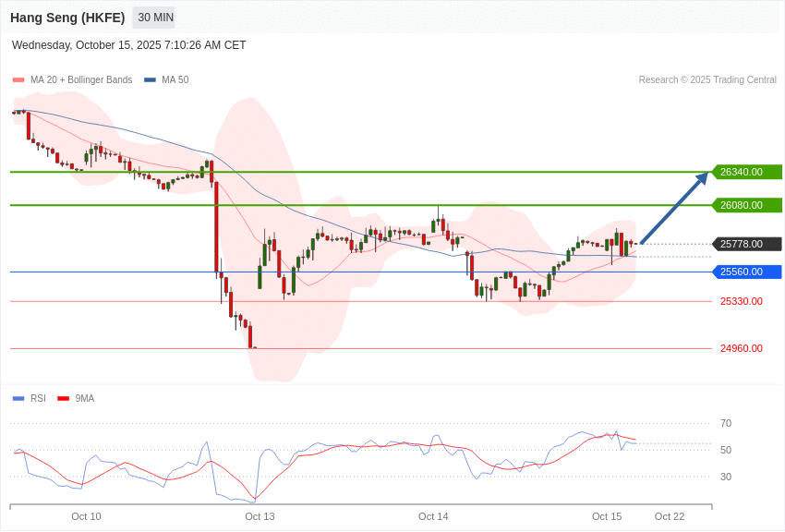Click the Oct 22 date axis label
Screen dimensions: 785x532
[670, 516]
